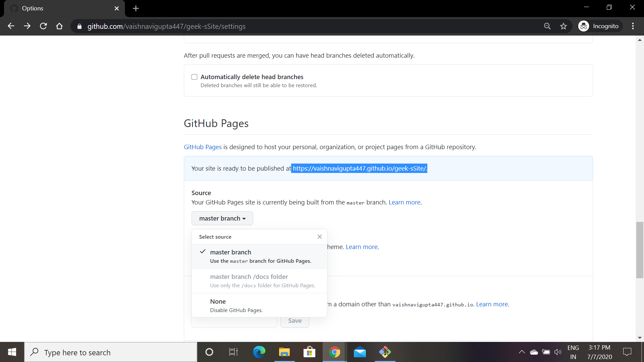Show hidden system tray icons chevron

[522, 352]
